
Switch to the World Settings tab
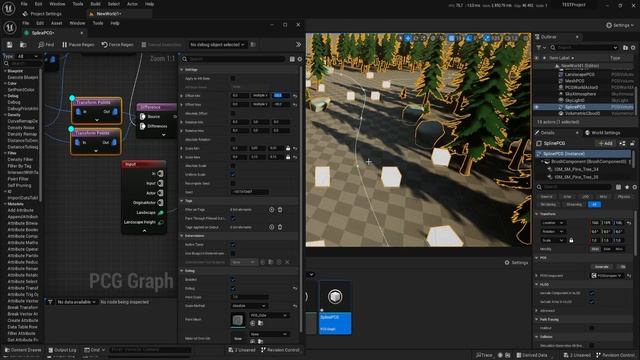602,133
